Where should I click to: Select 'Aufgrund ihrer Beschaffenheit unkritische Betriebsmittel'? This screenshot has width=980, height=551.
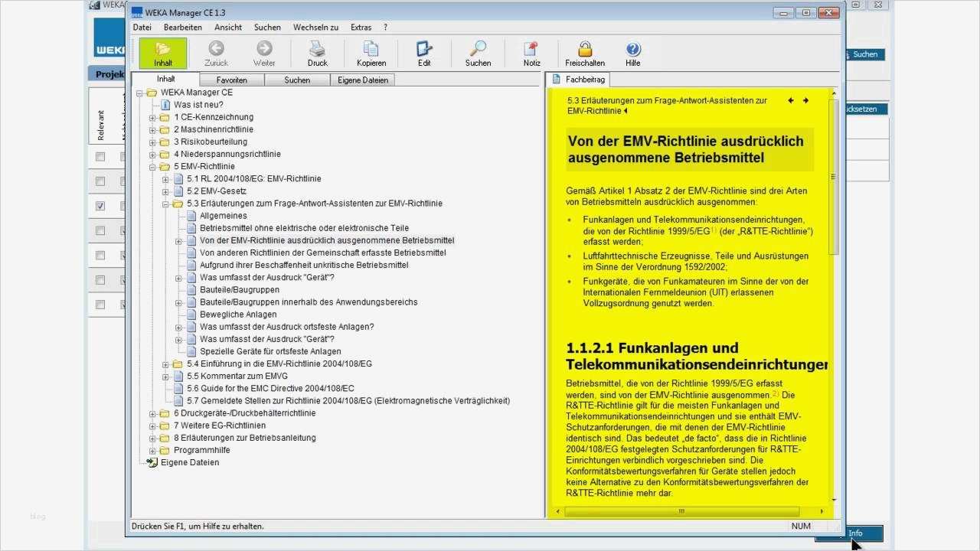point(304,265)
